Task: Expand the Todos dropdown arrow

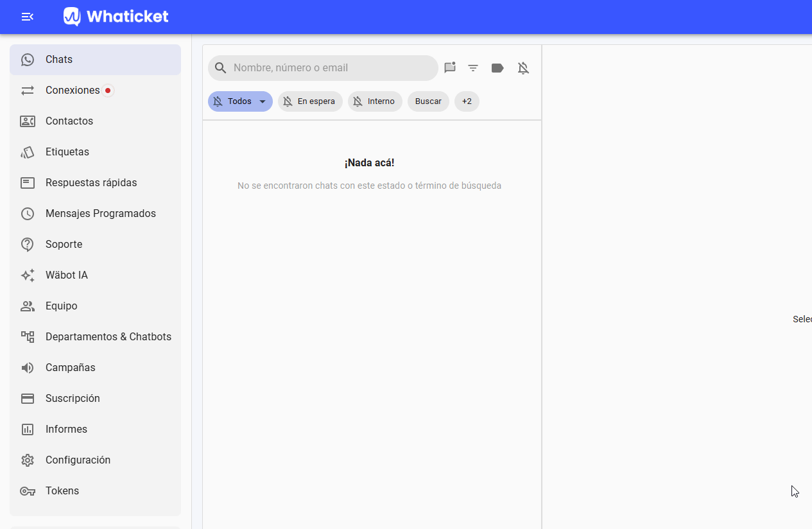Action: click(x=263, y=101)
